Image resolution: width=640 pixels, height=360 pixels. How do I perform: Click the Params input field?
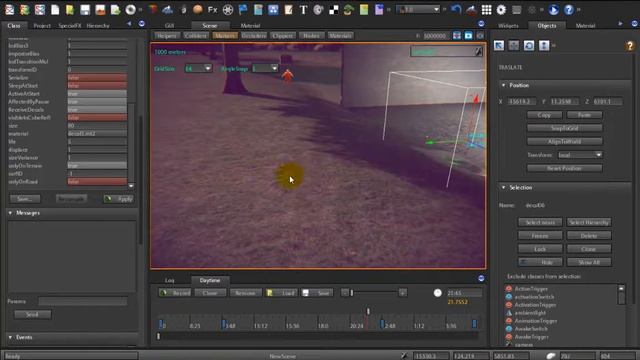click(82, 301)
